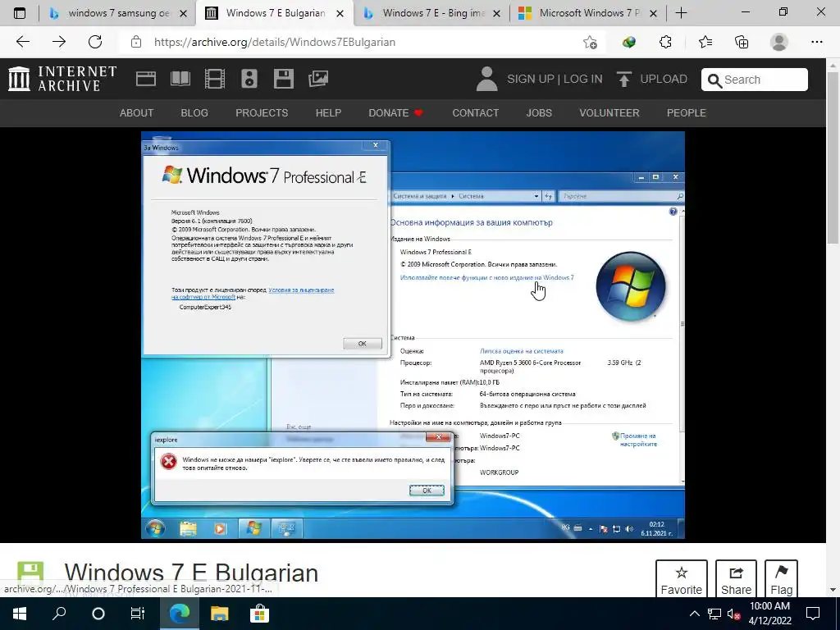Open the Texts book icon
This screenshot has height=630, width=840.
point(180,79)
